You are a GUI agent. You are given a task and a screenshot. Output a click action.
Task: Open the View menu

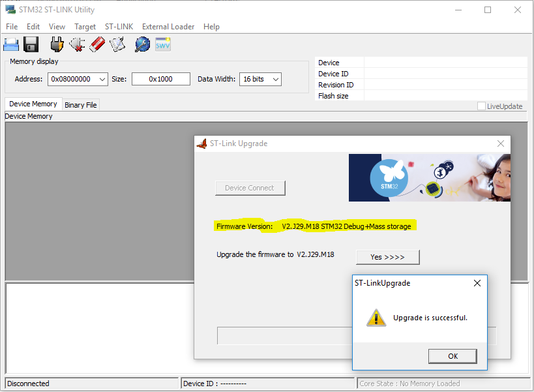tap(57, 27)
